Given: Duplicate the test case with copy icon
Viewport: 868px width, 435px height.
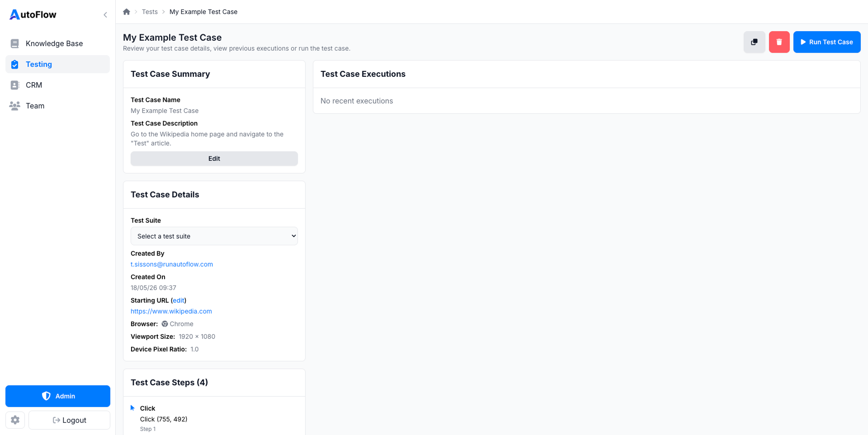Looking at the screenshot, I should [x=755, y=42].
